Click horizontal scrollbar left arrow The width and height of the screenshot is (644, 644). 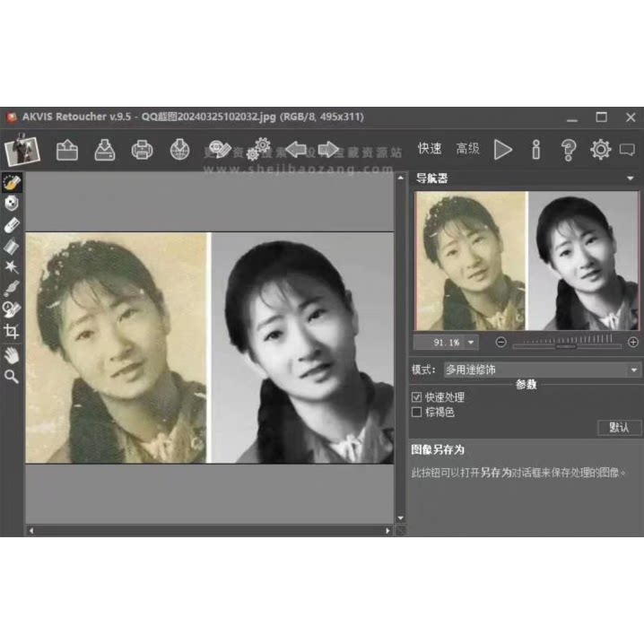coord(31,531)
